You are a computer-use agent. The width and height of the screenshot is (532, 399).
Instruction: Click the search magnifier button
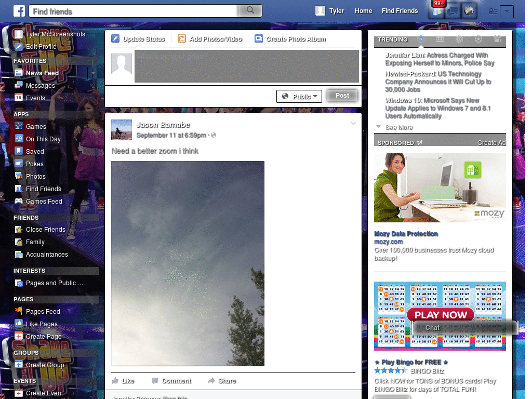(x=250, y=10)
